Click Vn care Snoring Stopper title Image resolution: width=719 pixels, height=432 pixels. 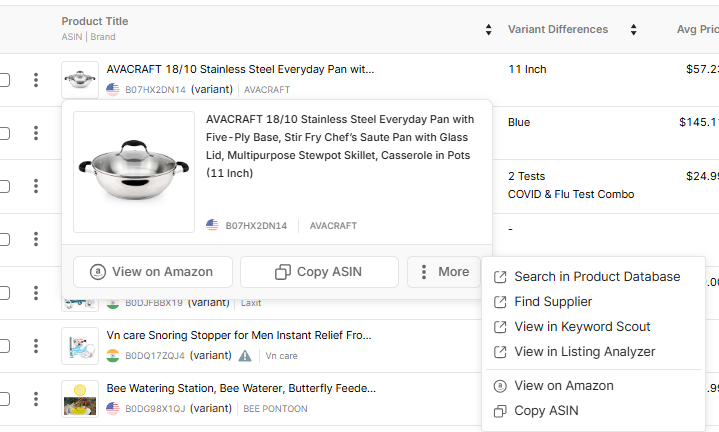click(239, 335)
